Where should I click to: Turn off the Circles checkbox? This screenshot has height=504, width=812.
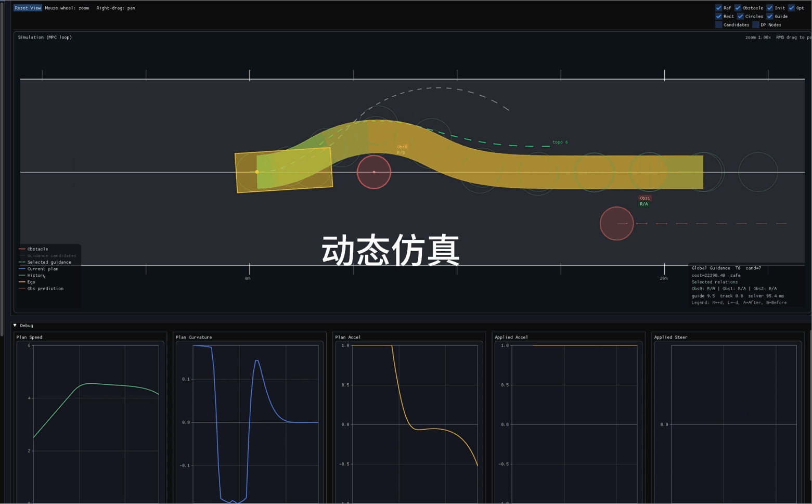[740, 16]
